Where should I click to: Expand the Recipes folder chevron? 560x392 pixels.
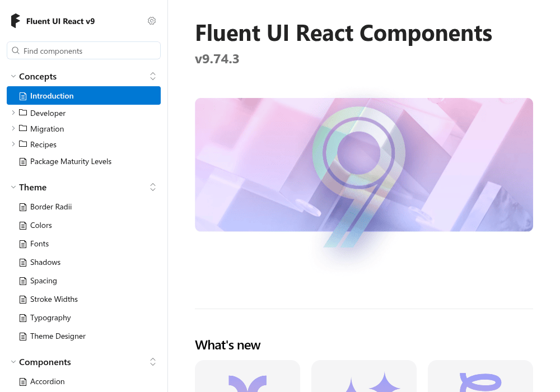13,144
